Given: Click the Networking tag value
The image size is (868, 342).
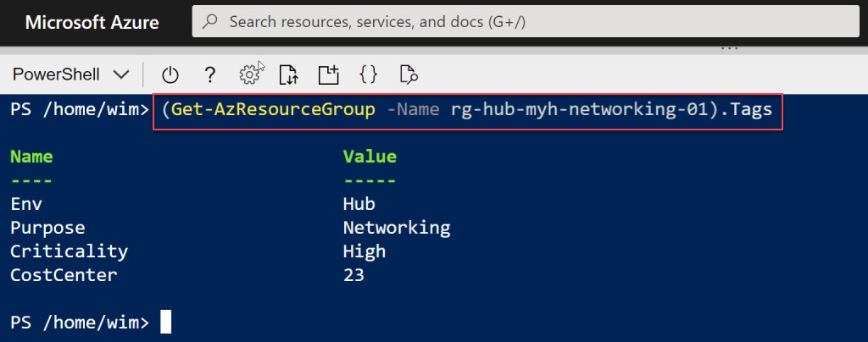Looking at the screenshot, I should click(396, 228).
